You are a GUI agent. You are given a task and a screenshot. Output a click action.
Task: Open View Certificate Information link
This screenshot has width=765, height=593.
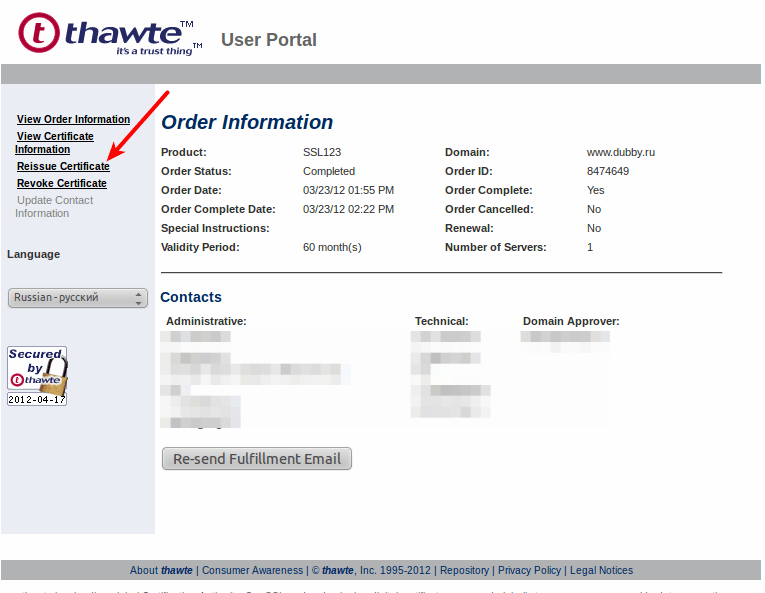pyautogui.click(x=54, y=143)
